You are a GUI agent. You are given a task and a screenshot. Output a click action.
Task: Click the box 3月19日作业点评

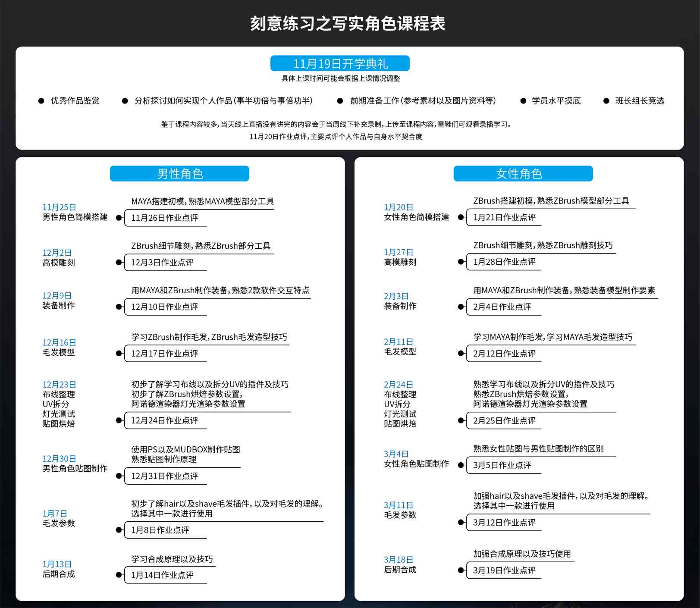(504, 570)
